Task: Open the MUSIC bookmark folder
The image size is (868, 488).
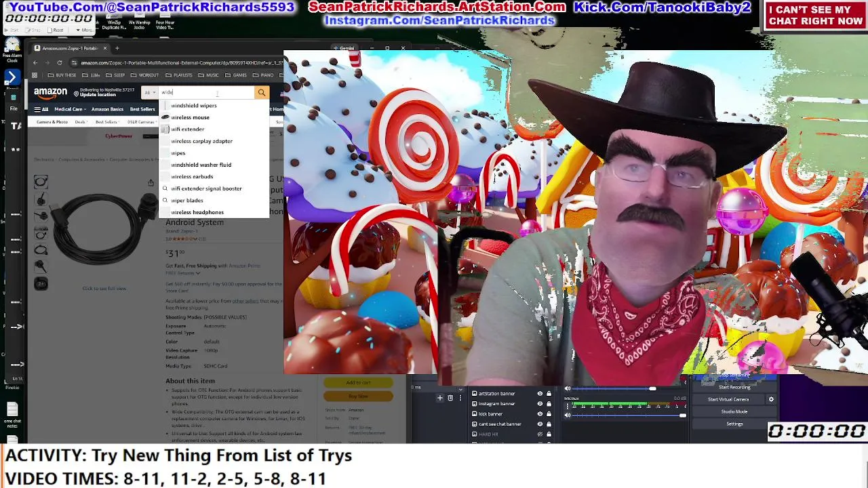Action: point(209,75)
